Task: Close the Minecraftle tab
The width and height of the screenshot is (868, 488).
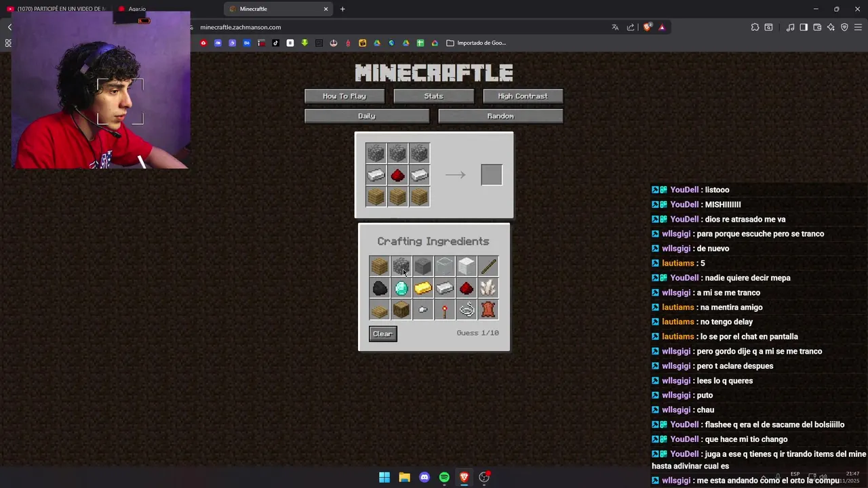Action: point(325,9)
